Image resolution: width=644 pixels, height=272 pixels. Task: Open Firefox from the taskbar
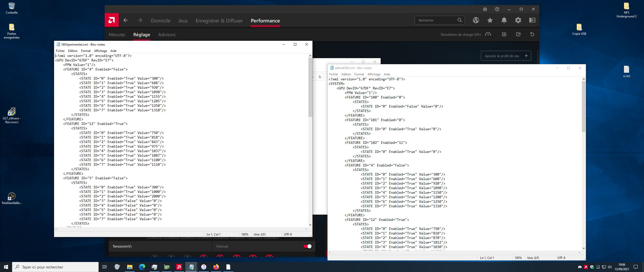216,267
